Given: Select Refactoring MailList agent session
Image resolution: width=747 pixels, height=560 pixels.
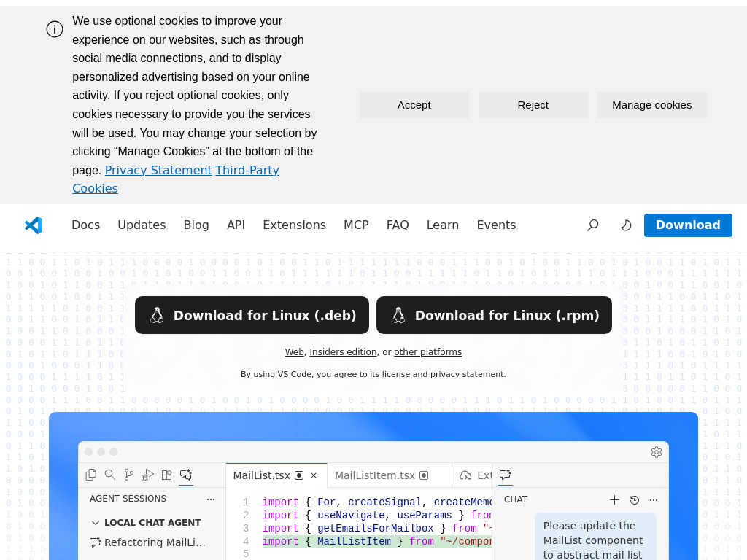Looking at the screenshot, I should [154, 542].
